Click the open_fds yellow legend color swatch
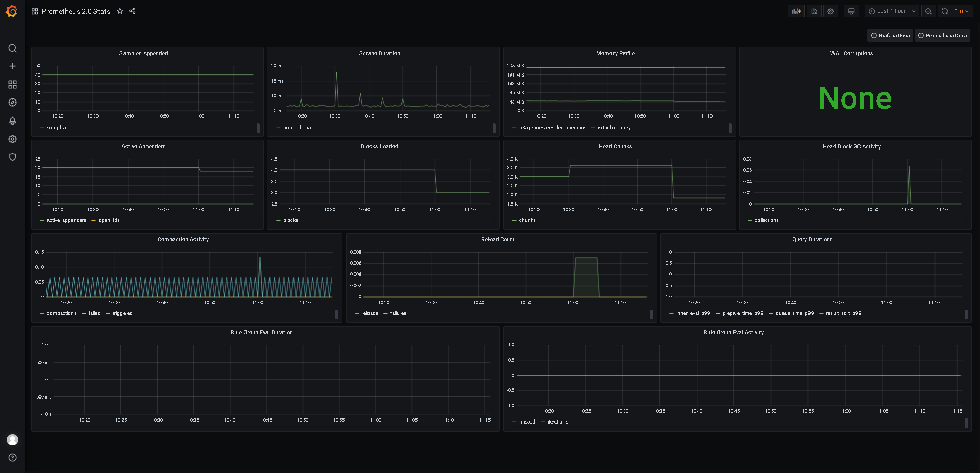980x473 pixels. [94, 221]
